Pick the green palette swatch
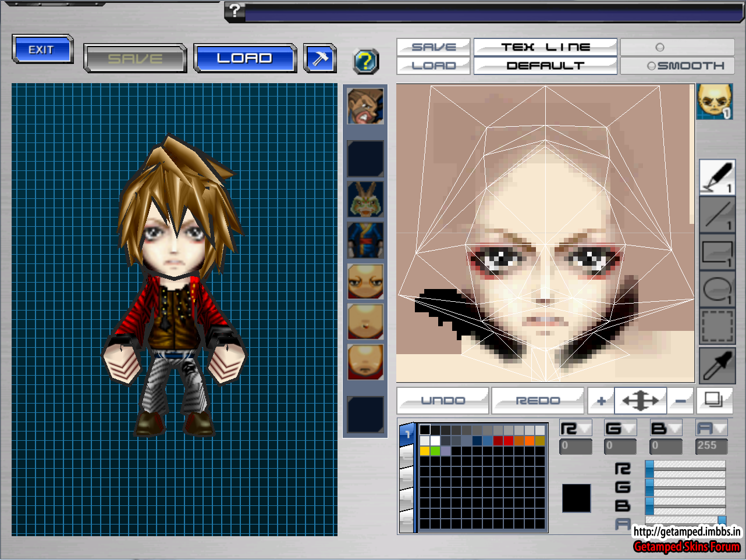Screen dimensions: 746x560 435,451
